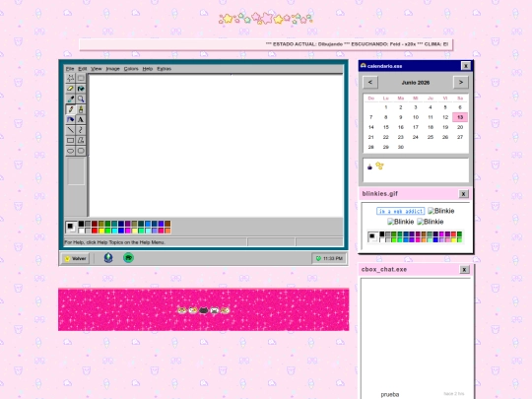Click the tool options box below tools
532x399 pixels.
[76, 171]
